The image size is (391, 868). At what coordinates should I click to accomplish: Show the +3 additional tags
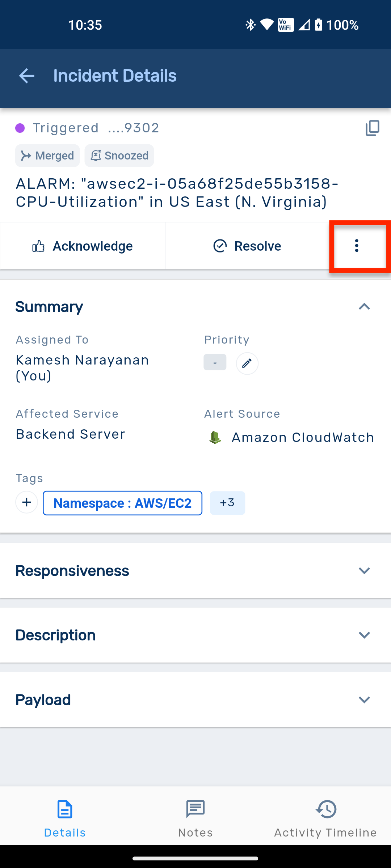click(227, 503)
